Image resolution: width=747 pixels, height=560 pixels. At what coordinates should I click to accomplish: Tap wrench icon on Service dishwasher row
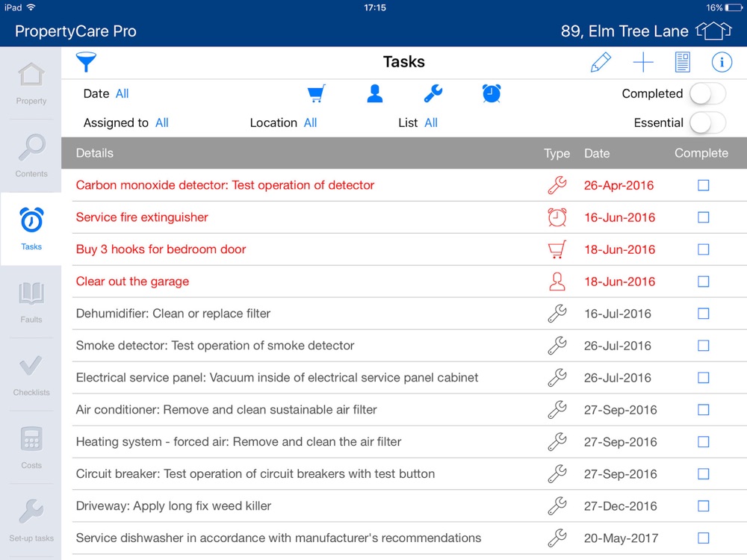[557, 538]
